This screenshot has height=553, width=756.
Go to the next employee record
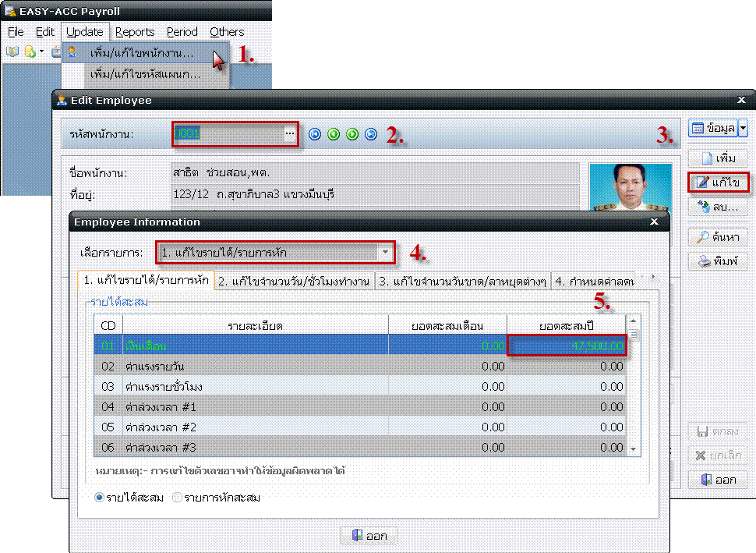point(352,134)
